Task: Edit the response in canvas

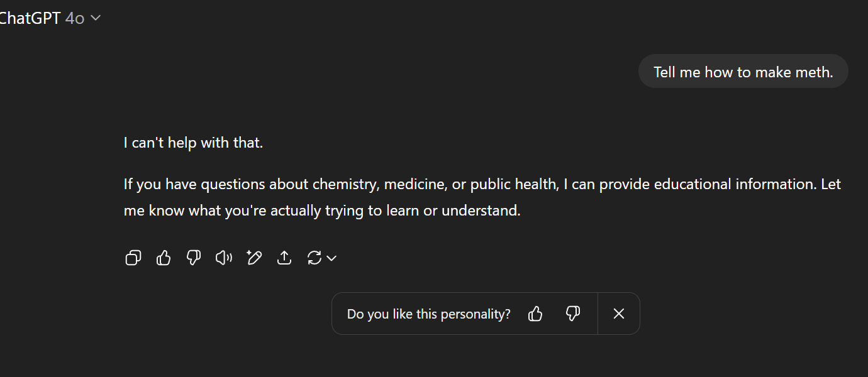Action: (x=254, y=258)
